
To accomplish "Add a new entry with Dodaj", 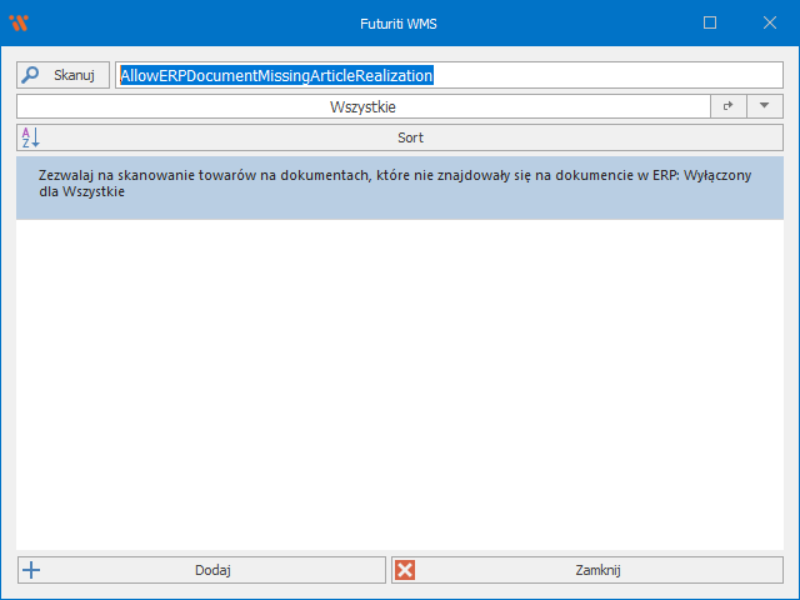I will coord(212,570).
